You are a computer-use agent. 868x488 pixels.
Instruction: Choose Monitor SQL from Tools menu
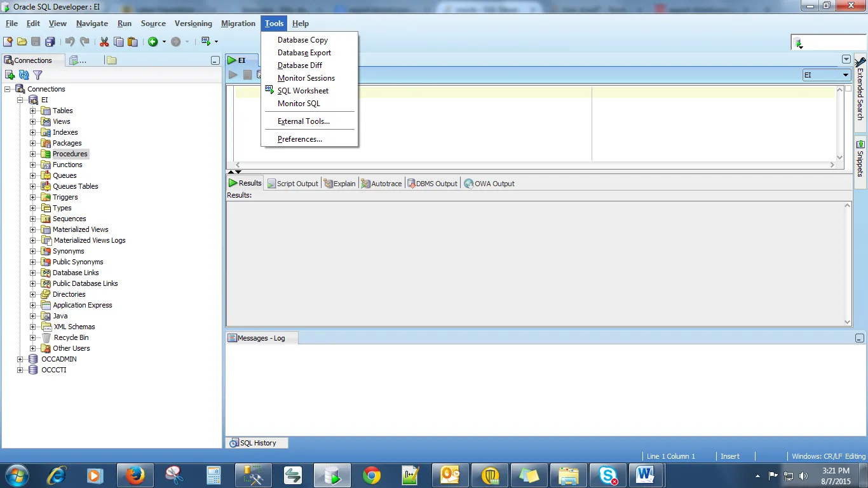tap(309, 104)
